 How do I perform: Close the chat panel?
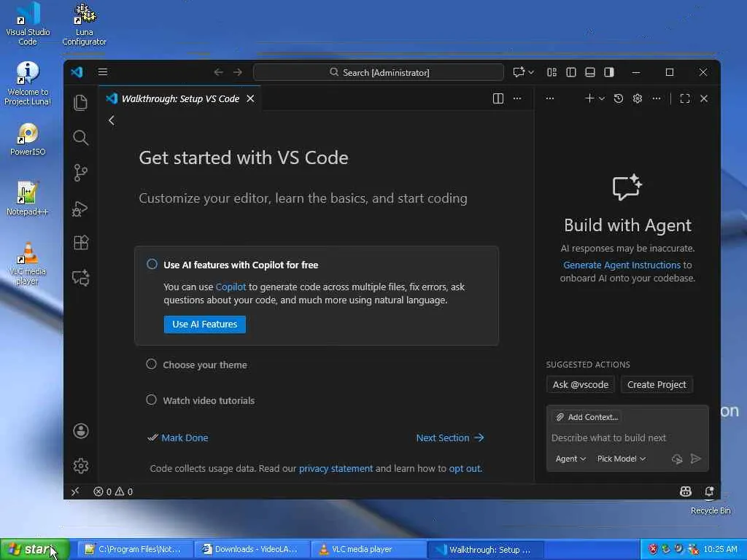coord(704,98)
